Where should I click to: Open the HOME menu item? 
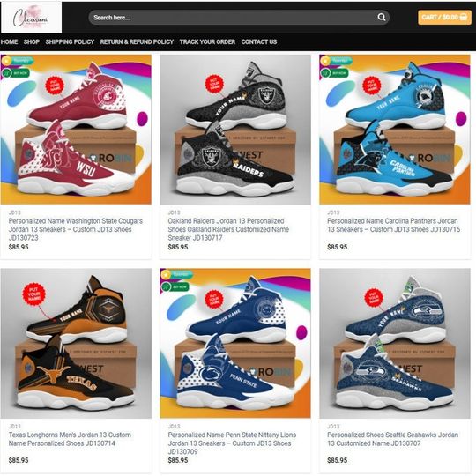(x=9, y=42)
